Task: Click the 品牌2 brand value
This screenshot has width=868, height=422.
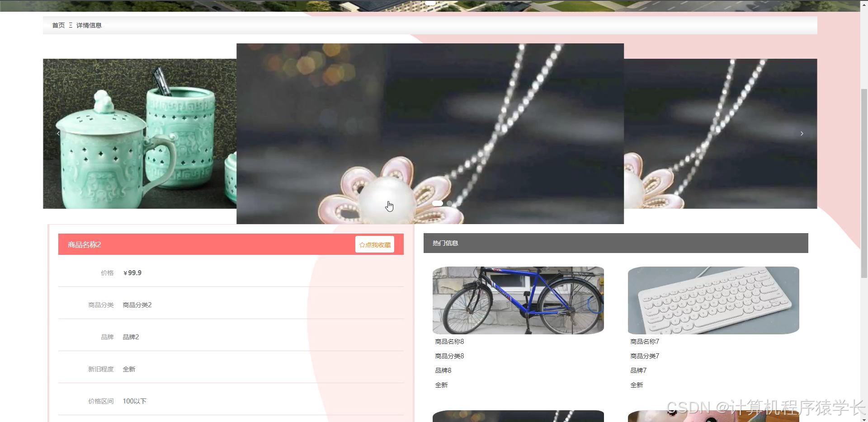Action: 131,337
